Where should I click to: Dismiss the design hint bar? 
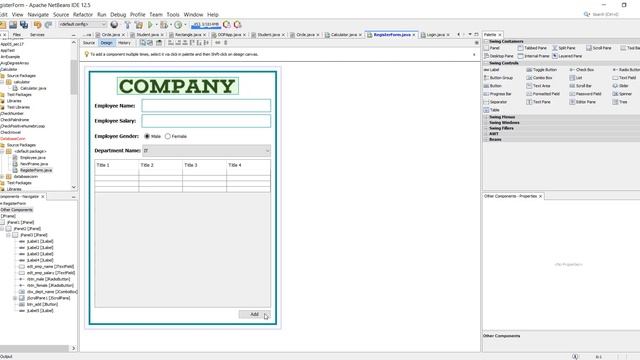tap(474, 54)
